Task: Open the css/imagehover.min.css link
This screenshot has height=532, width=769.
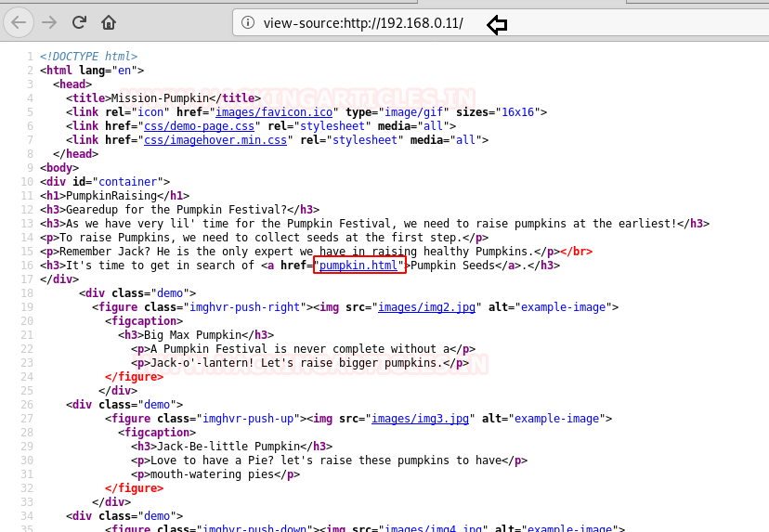Action: (x=215, y=140)
